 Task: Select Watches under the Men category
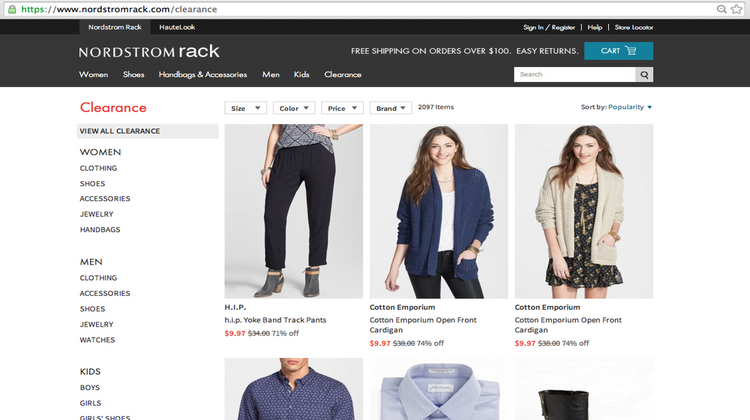(x=98, y=340)
